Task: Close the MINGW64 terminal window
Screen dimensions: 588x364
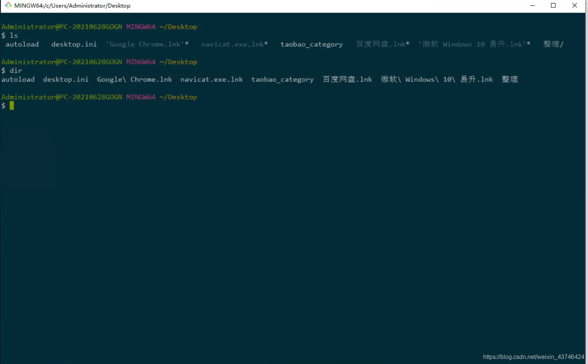Action: pos(574,6)
